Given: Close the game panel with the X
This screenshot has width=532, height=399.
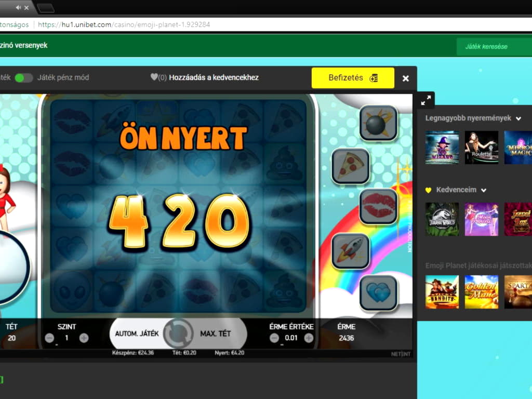Looking at the screenshot, I should tap(405, 78).
